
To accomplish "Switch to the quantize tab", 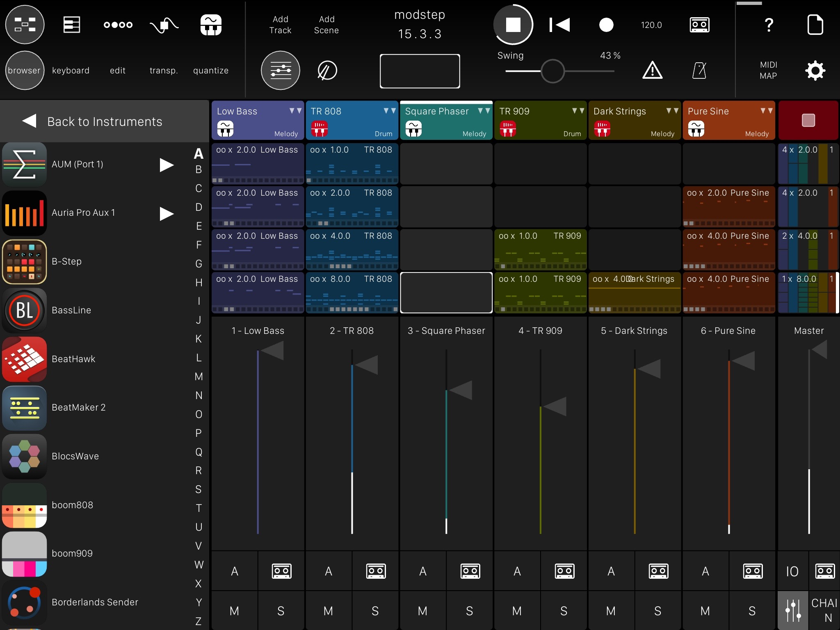I will point(211,71).
